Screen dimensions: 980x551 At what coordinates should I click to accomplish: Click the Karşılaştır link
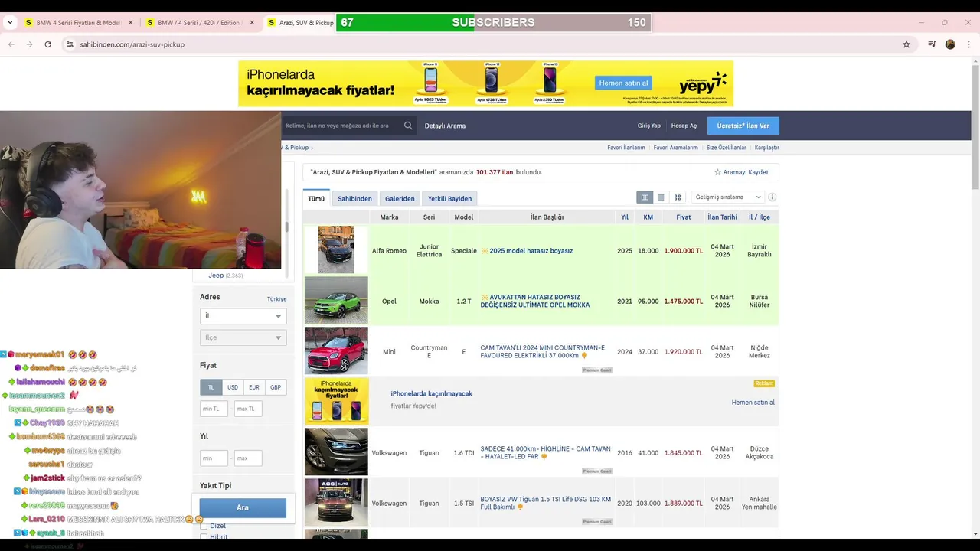pyautogui.click(x=766, y=148)
